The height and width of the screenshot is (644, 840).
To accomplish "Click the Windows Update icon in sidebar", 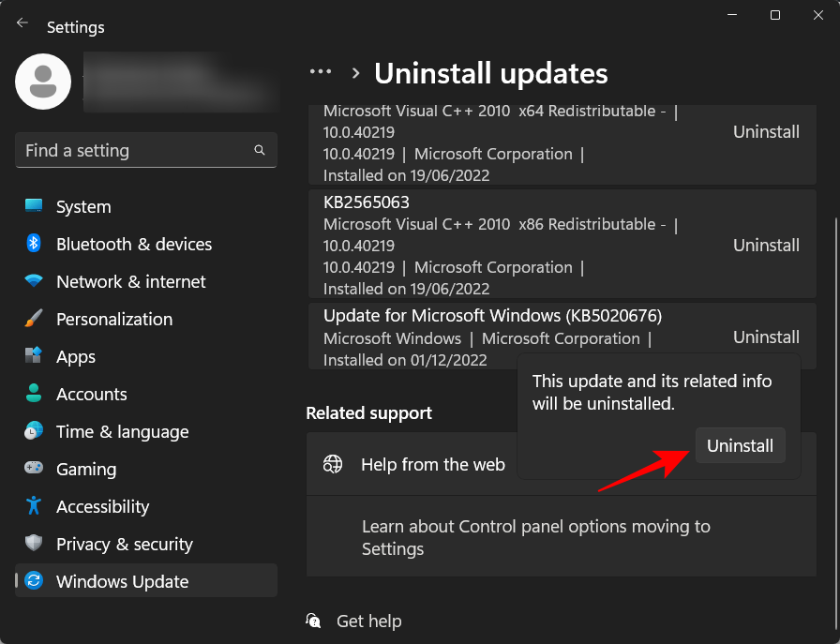I will click(x=35, y=580).
